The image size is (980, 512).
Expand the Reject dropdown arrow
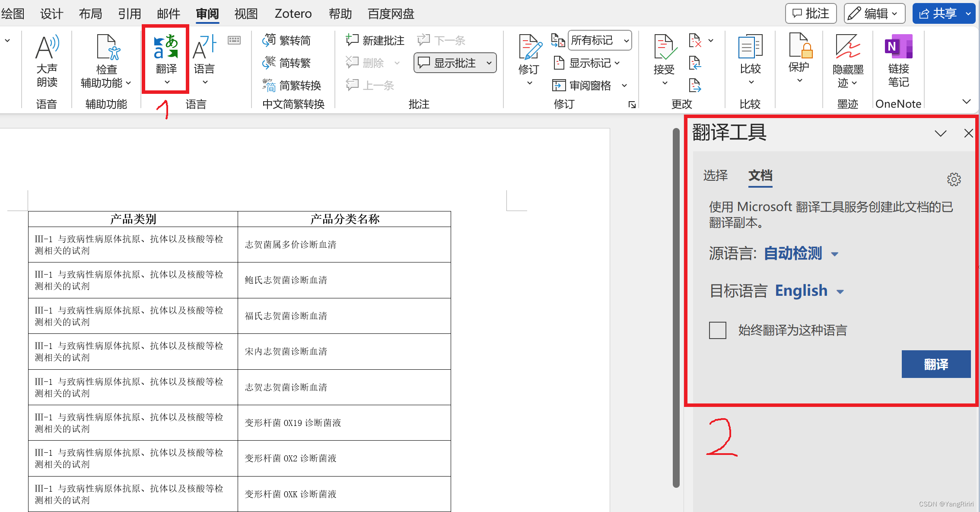click(x=711, y=40)
